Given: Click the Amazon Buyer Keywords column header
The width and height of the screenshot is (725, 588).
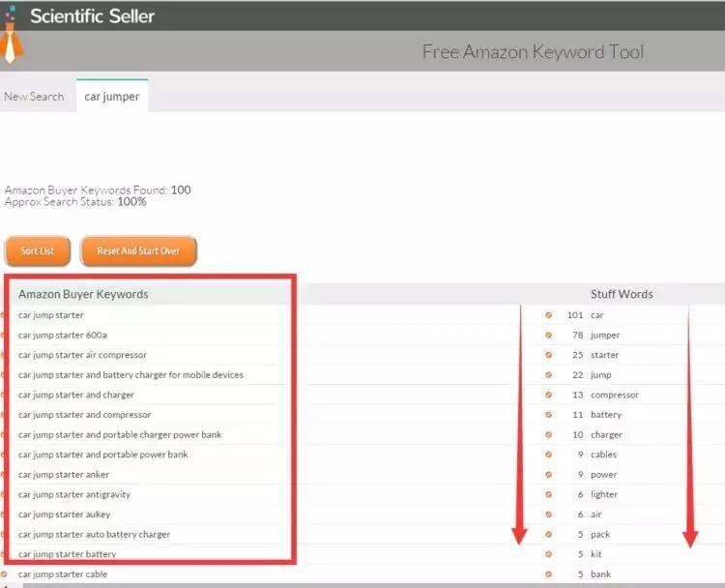Looking at the screenshot, I should [83, 294].
